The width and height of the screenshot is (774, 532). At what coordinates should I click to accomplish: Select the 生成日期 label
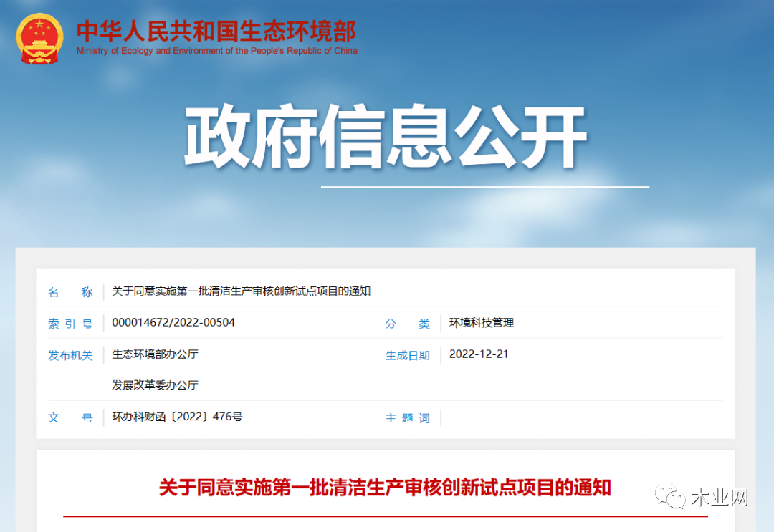[x=407, y=355]
